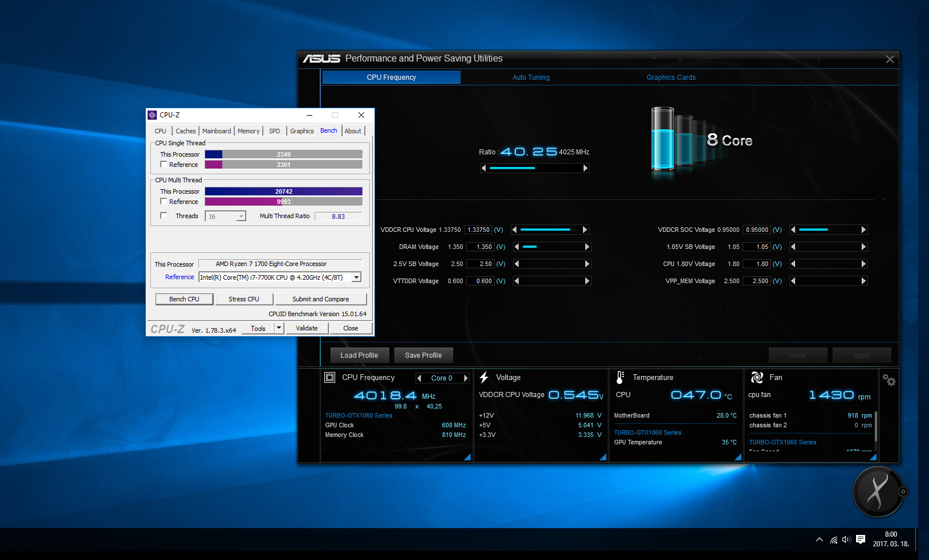This screenshot has width=929, height=560.
Task: Click the Voltage lightning bolt icon
Action: click(484, 377)
